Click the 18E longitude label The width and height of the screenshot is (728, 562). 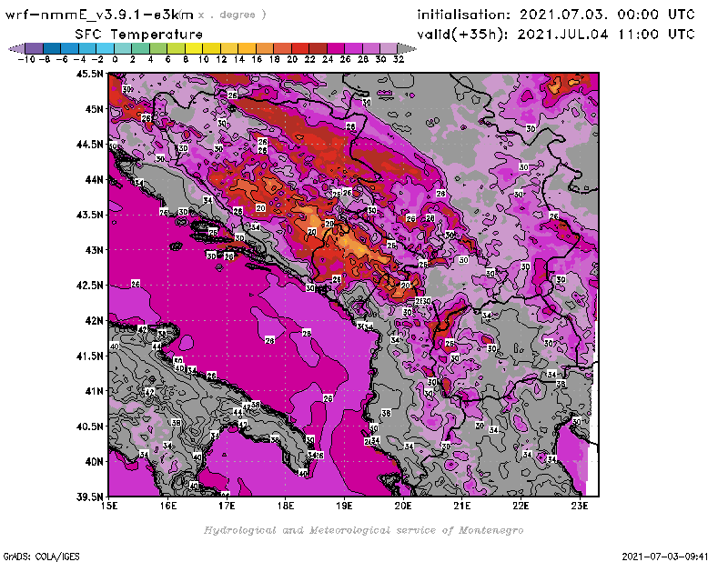286,506
